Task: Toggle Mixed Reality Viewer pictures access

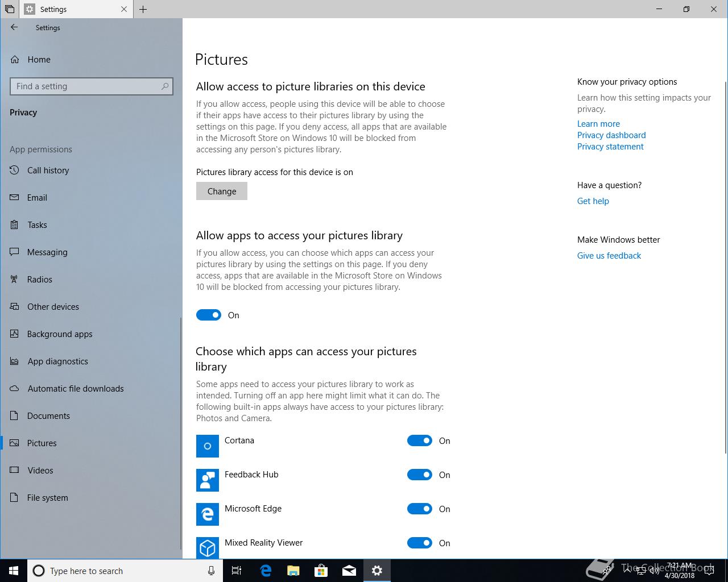Action: coord(420,543)
